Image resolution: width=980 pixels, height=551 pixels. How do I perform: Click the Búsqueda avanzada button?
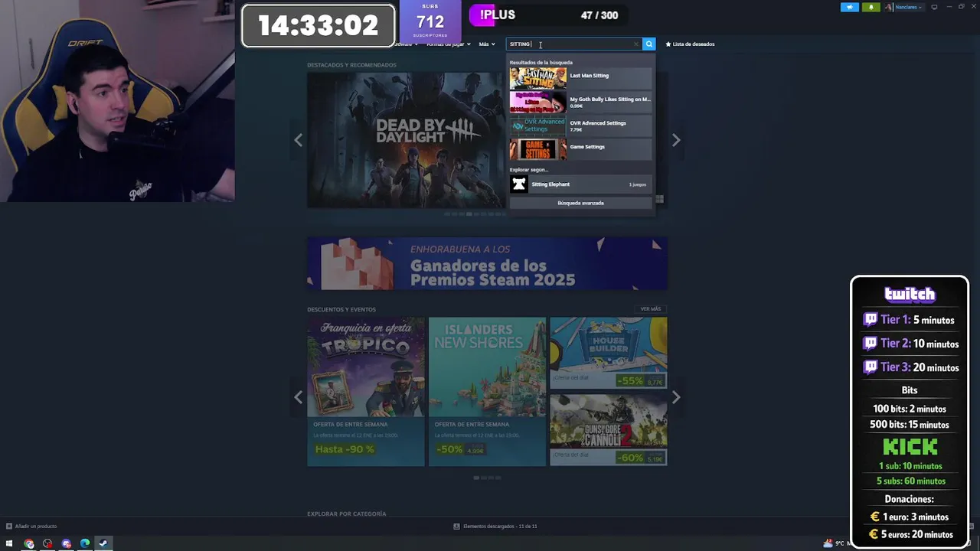581,203
